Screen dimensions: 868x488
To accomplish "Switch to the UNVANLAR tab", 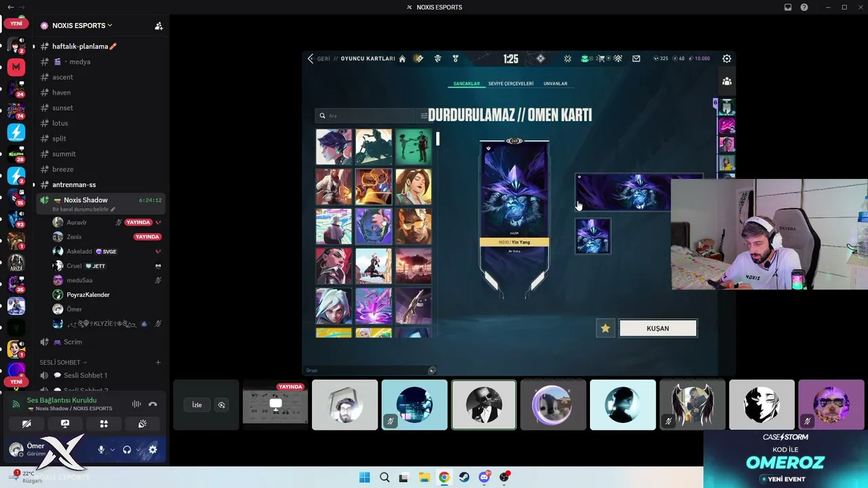I will coord(555,84).
